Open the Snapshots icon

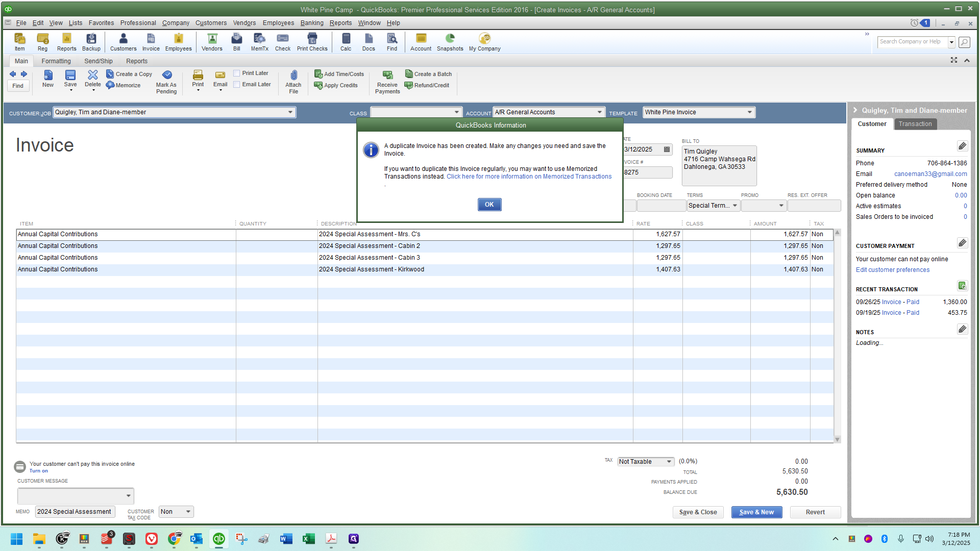point(450,42)
